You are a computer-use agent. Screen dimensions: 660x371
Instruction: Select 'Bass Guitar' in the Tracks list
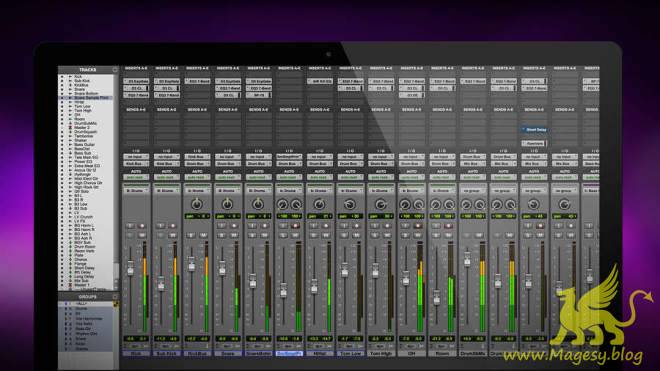tap(85, 144)
